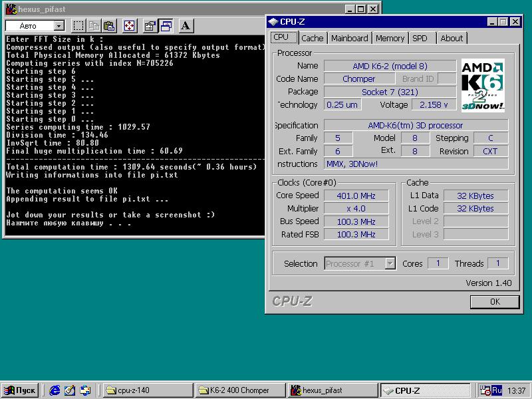Click the Voltage value '2.158 v'
This screenshot has width=532, height=399.
[434, 105]
